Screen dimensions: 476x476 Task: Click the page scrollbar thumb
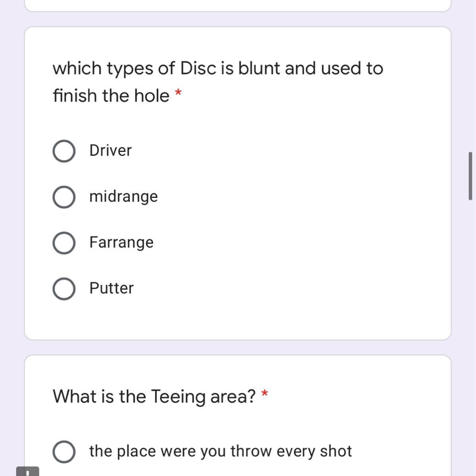(x=470, y=176)
